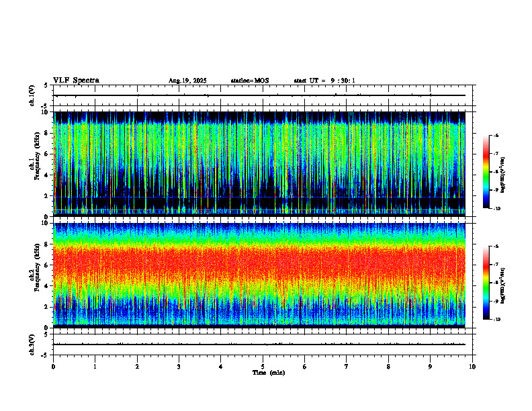Select the "start UT = 9:30:1" text
This screenshot has width=532, height=411.
[x=324, y=81]
